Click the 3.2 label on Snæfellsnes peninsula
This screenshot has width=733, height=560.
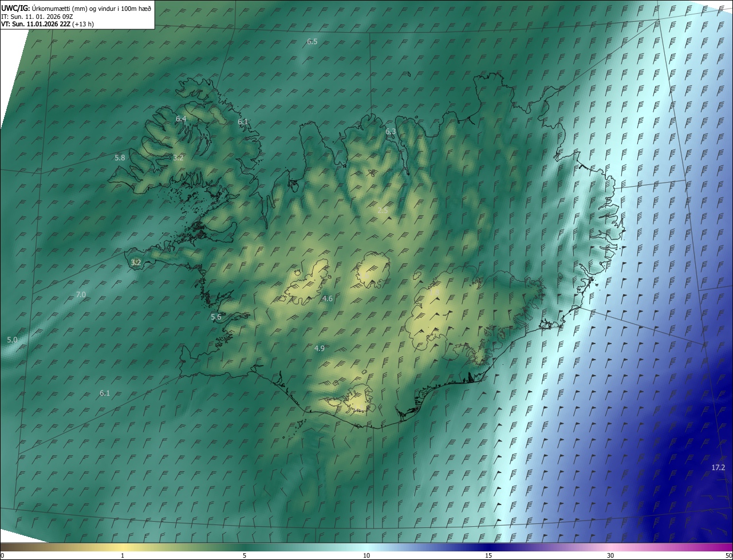coord(136,263)
